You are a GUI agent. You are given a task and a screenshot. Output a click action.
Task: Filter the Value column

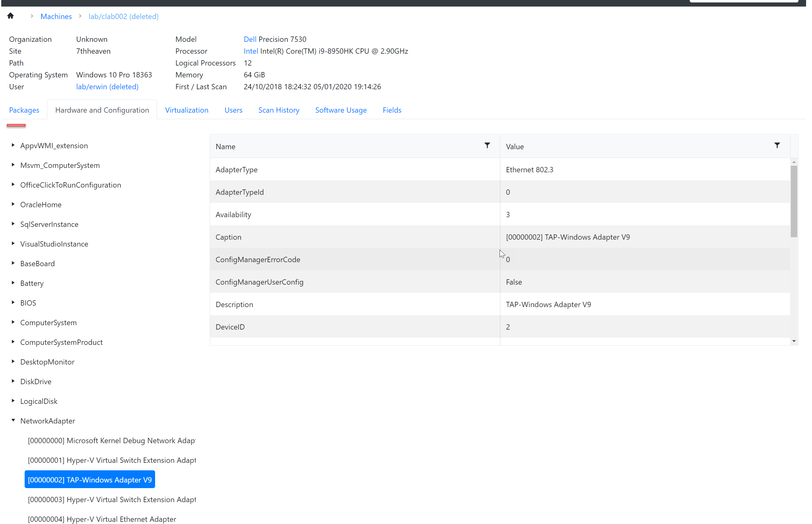pos(777,146)
